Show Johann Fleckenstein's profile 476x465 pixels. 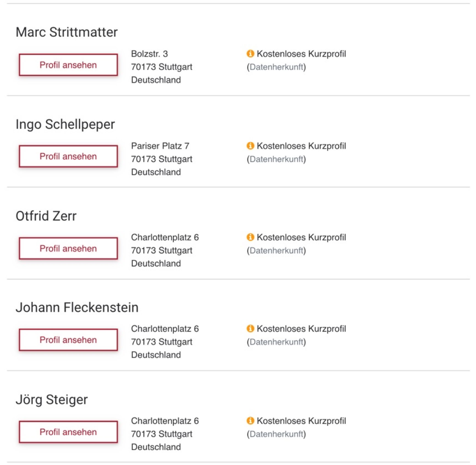tap(68, 340)
